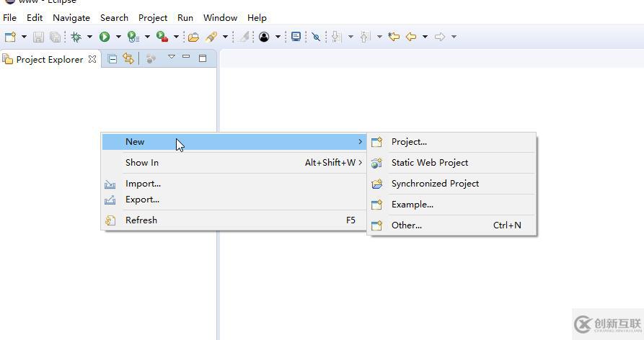Select Synchronized Project
The height and width of the screenshot is (340, 644).
pyautogui.click(x=451, y=184)
